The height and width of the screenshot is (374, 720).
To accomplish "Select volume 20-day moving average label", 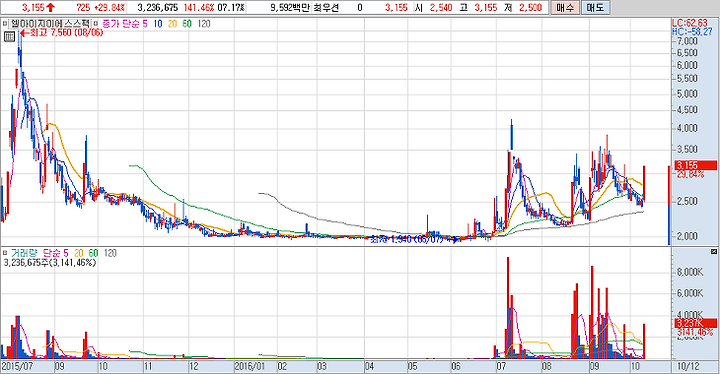I will pyautogui.click(x=79, y=253).
